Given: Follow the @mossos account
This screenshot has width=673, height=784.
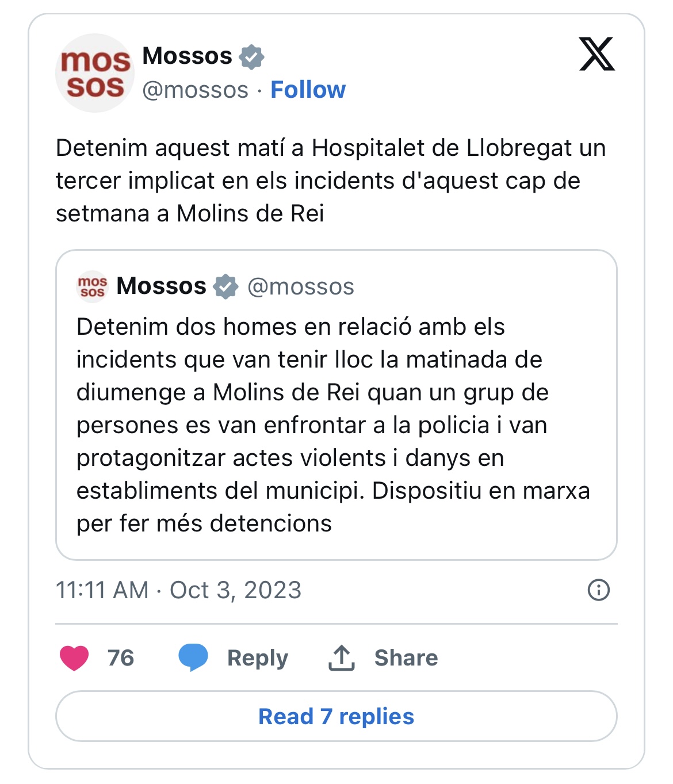Looking at the screenshot, I should pyautogui.click(x=308, y=90).
